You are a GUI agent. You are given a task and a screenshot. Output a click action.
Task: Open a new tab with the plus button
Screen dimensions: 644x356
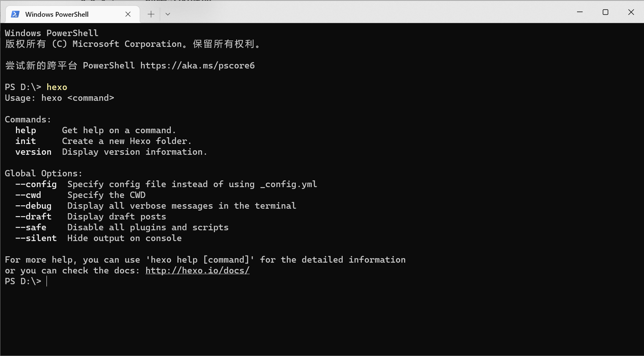point(151,14)
